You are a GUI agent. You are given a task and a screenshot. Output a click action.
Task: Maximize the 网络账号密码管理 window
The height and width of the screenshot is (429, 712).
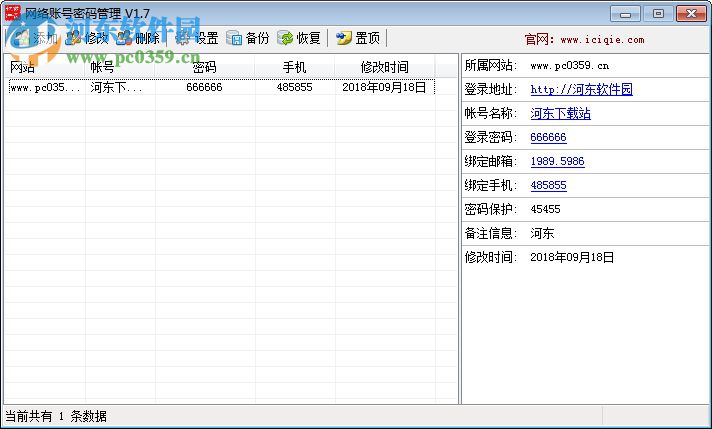pos(658,14)
